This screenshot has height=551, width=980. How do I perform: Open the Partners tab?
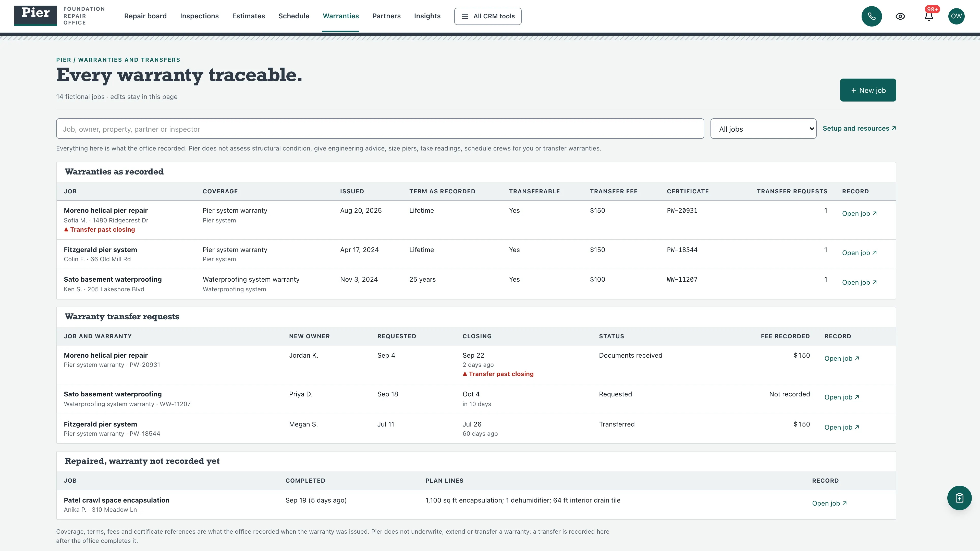(x=386, y=16)
